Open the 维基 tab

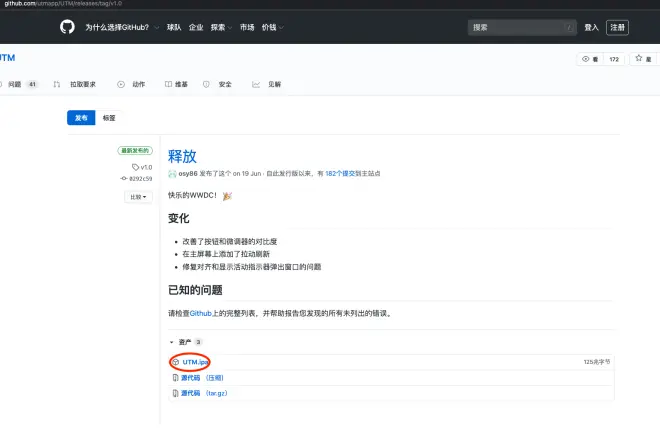point(181,84)
